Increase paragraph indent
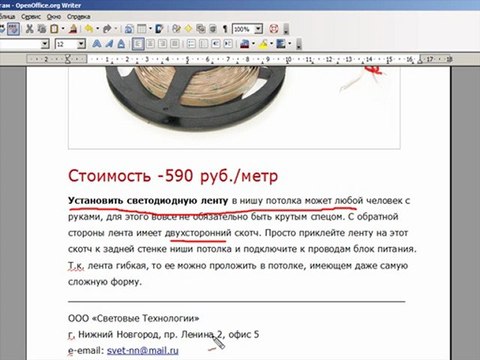The height and width of the screenshot is (360, 480). pyautogui.click(x=228, y=44)
